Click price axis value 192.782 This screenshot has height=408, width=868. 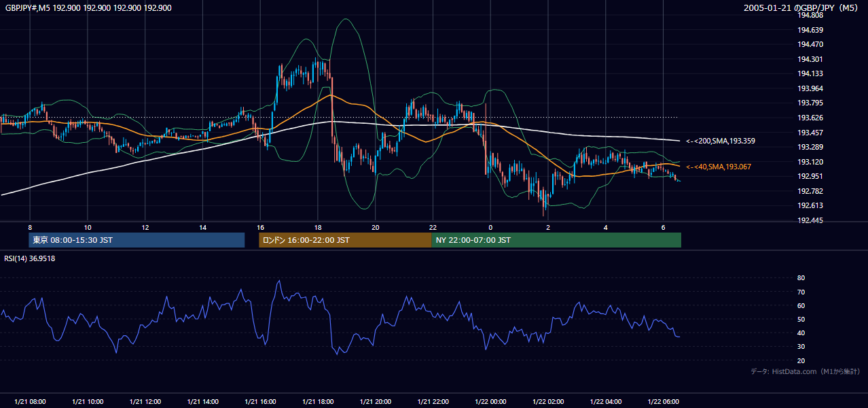pyautogui.click(x=810, y=191)
